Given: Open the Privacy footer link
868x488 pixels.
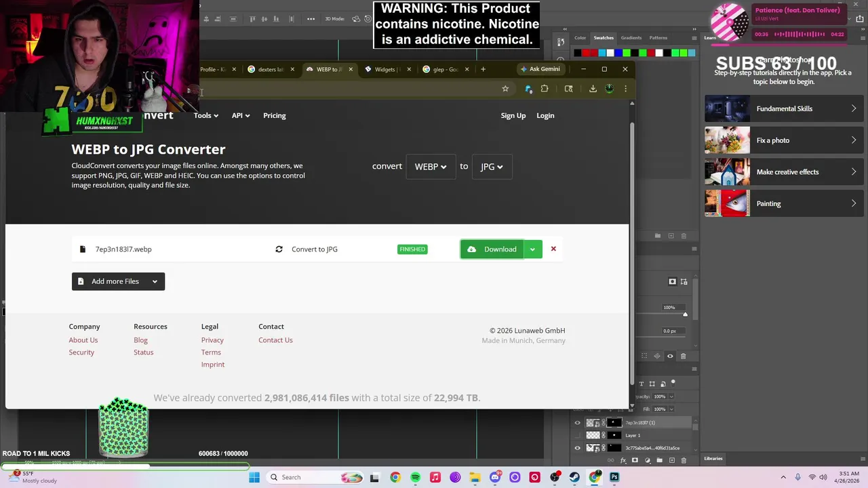Looking at the screenshot, I should [x=212, y=340].
